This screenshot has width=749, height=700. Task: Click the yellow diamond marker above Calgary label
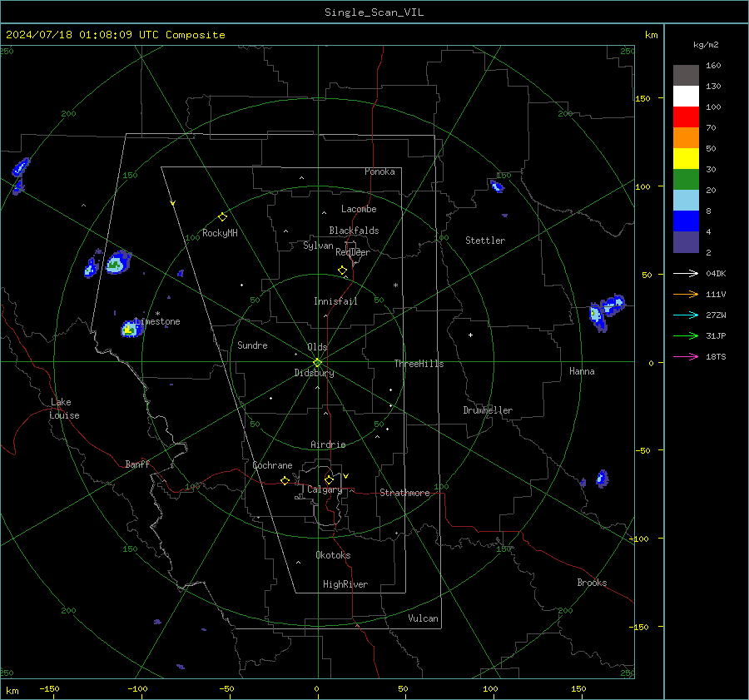point(329,479)
